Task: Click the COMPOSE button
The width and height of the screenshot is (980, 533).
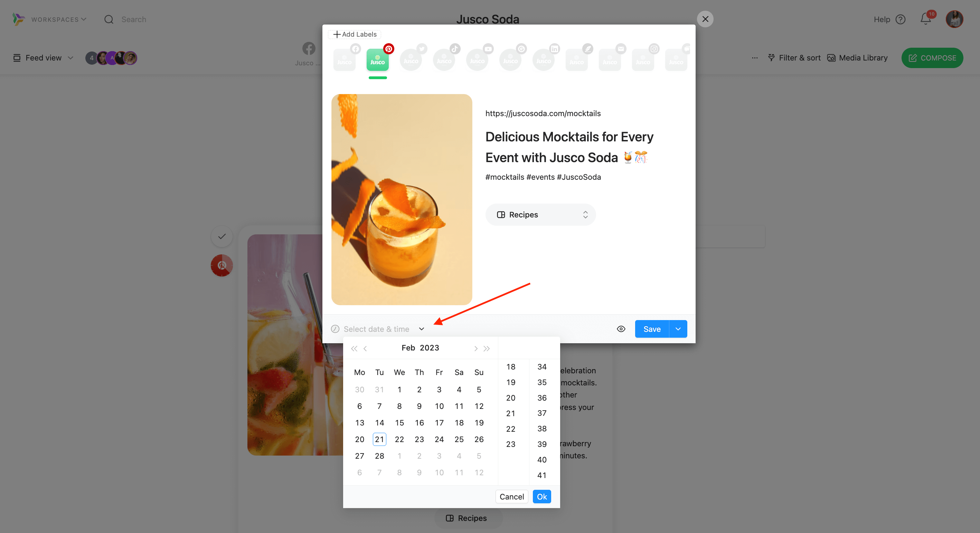Action: click(933, 57)
